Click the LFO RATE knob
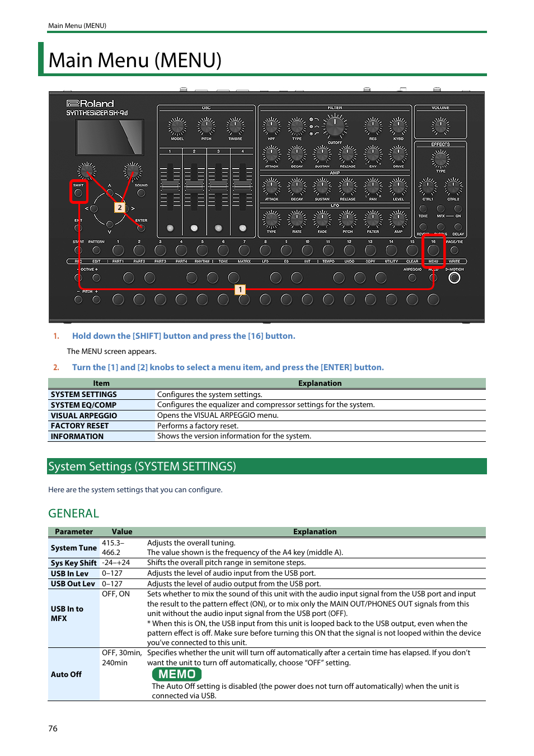 [297, 219]
